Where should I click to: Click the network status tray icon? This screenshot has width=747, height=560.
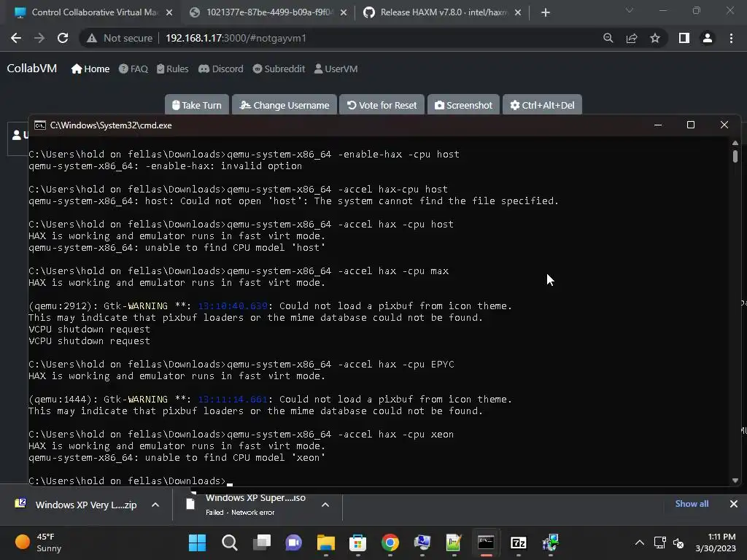coord(659,542)
